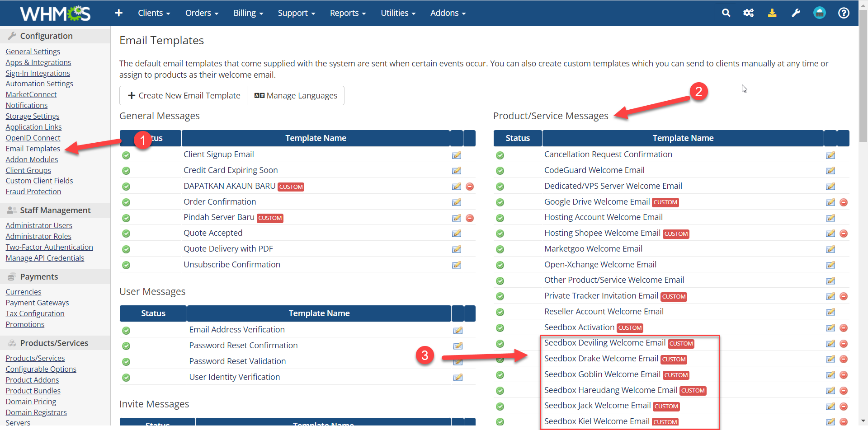Screen dimensions: 868x430
Task: Edit the Email Address Verification template
Action: 458,330
